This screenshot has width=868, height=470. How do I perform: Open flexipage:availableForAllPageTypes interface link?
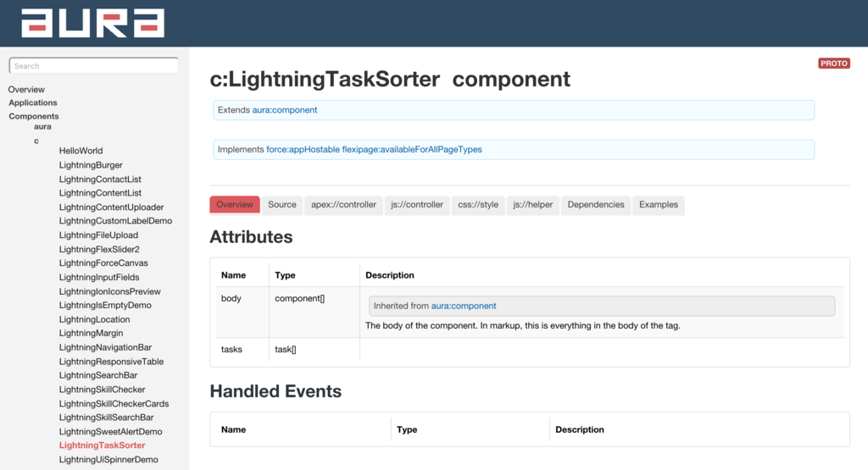(x=412, y=149)
